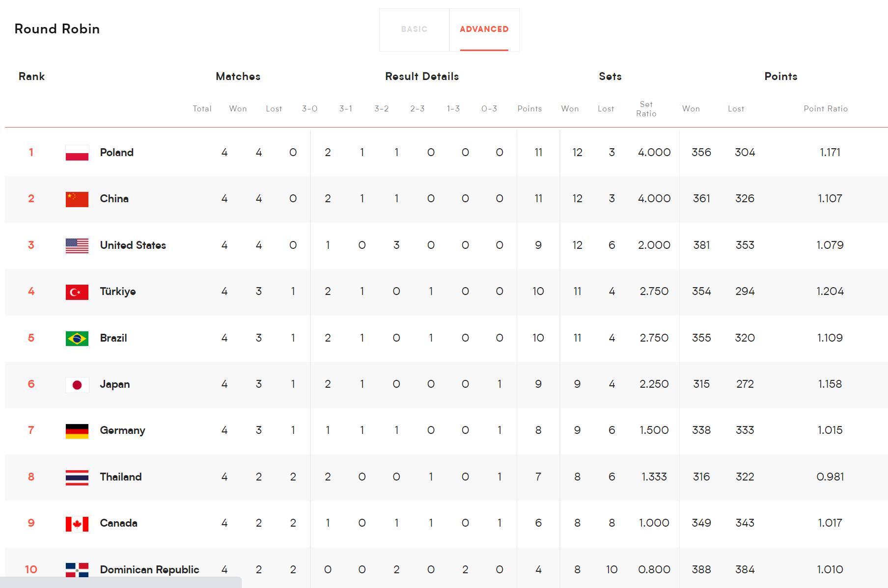Click the Japan flag icon

point(77,385)
